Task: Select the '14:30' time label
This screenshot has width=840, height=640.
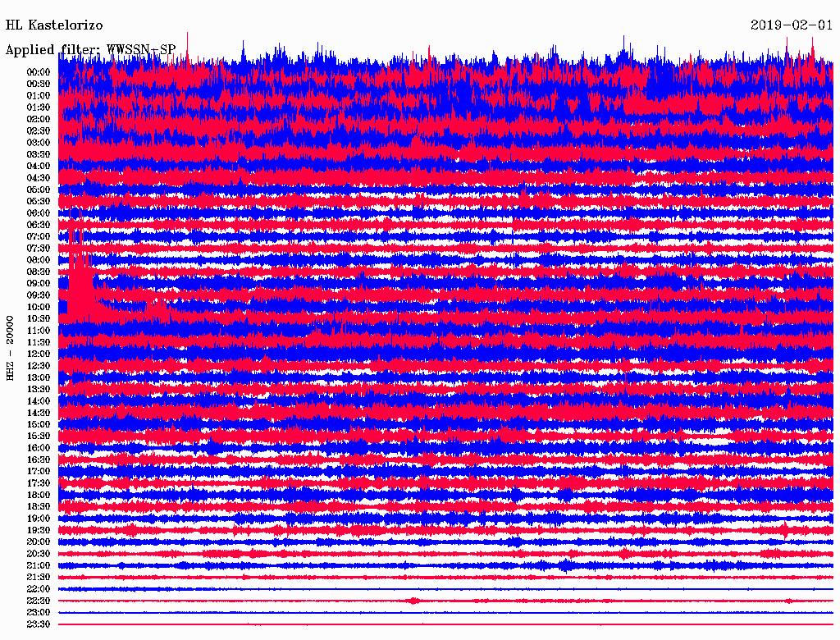Action: pyautogui.click(x=39, y=414)
